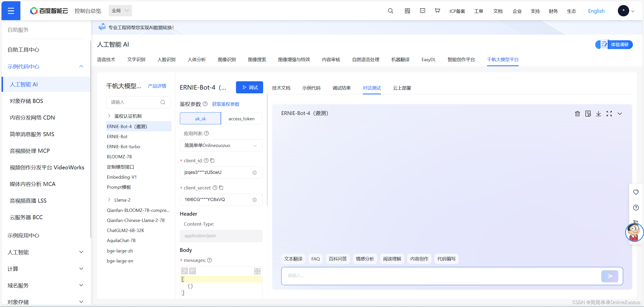Screen dimensions: 644x307
Task: Open the help icon beside 应用列表
Action: pyautogui.click(x=206, y=133)
